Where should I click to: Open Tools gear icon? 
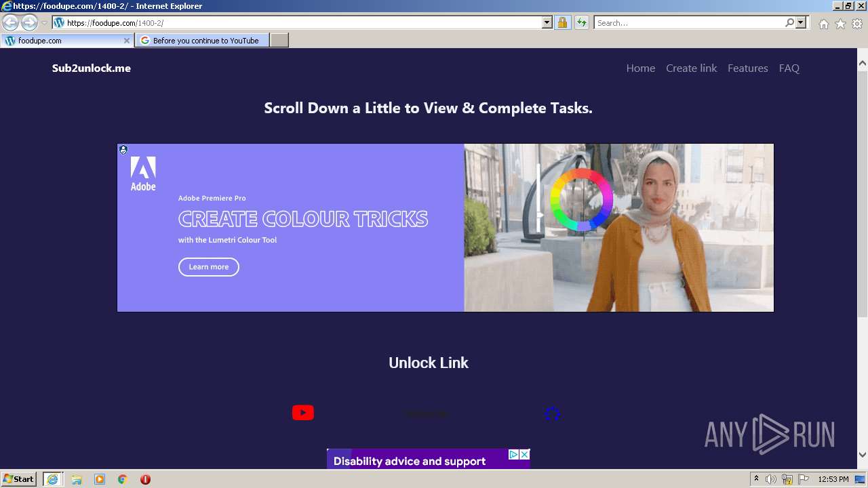(857, 24)
